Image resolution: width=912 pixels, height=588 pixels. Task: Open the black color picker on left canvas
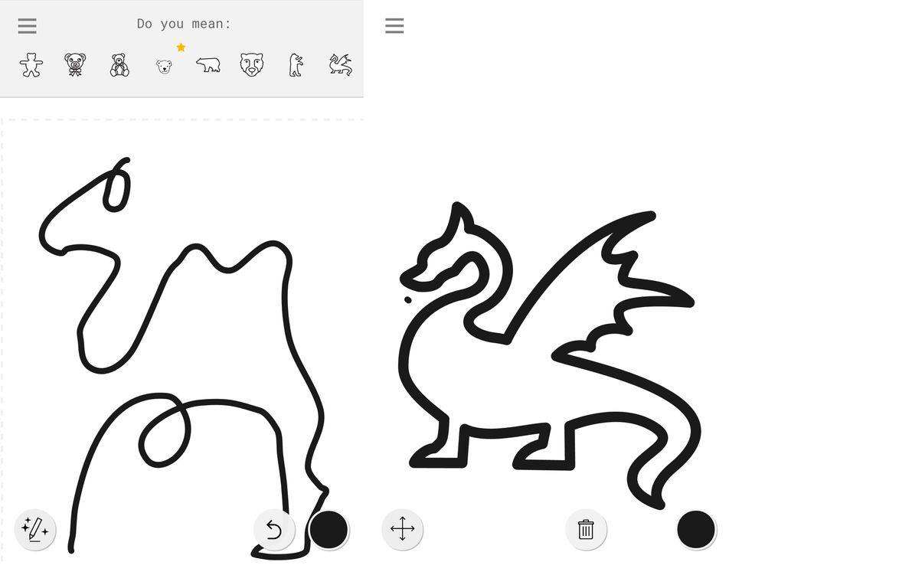click(329, 529)
